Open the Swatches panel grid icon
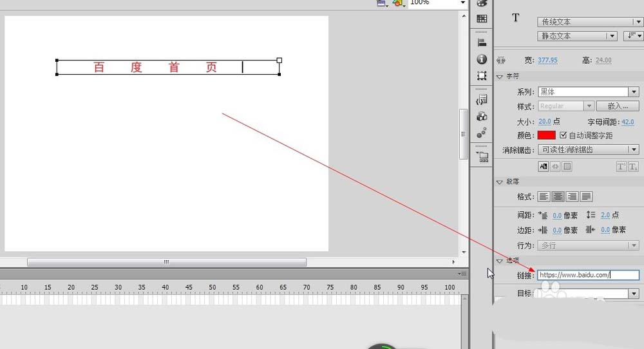Screen dimensions: 644x349 pos(482,19)
